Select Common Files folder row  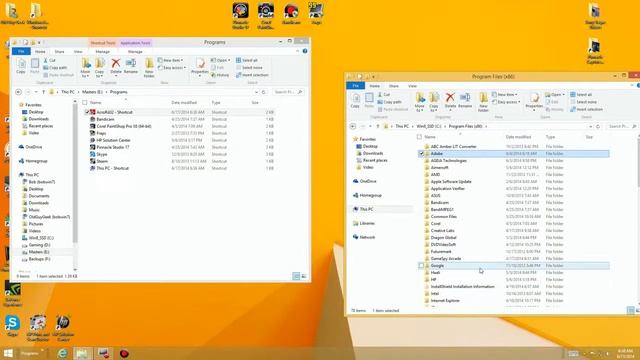513,217
